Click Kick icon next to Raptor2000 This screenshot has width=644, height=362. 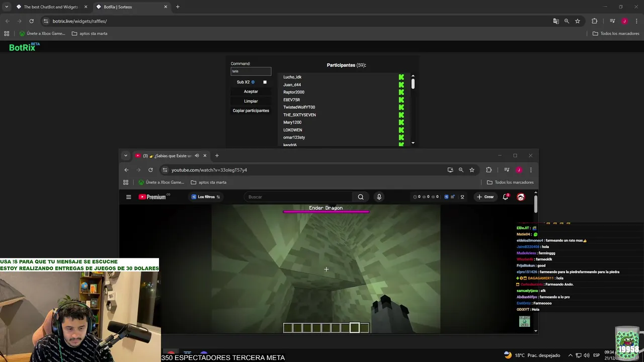(401, 92)
